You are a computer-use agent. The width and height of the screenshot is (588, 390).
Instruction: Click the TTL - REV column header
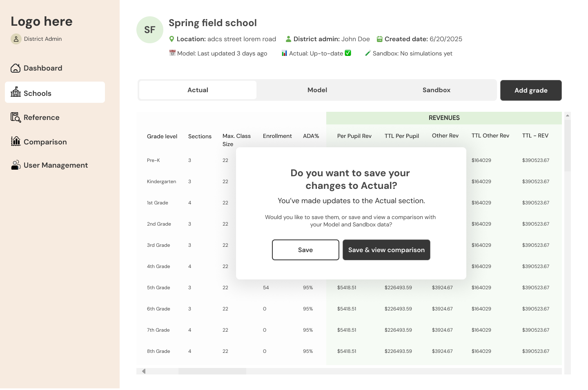tap(535, 135)
